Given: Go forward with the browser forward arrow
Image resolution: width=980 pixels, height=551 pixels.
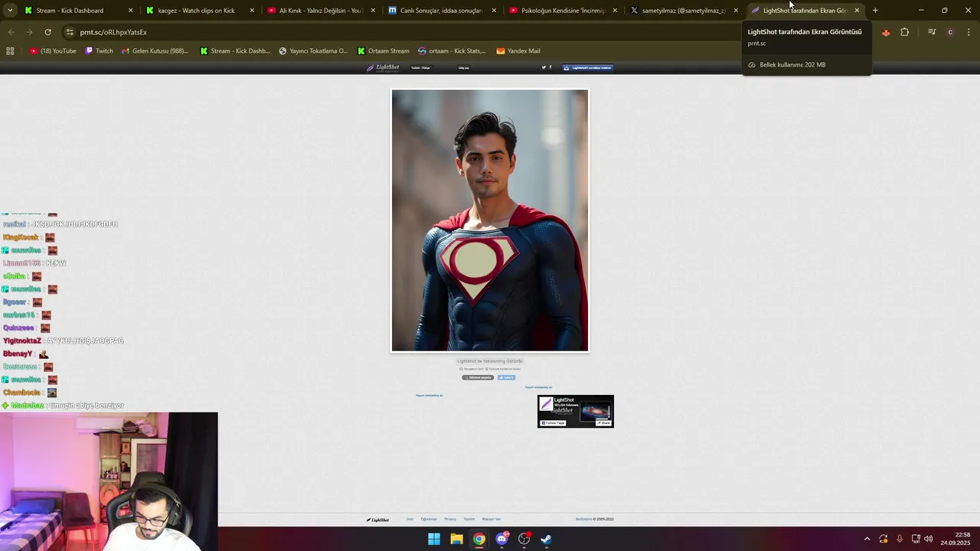Looking at the screenshot, I should 29,32.
